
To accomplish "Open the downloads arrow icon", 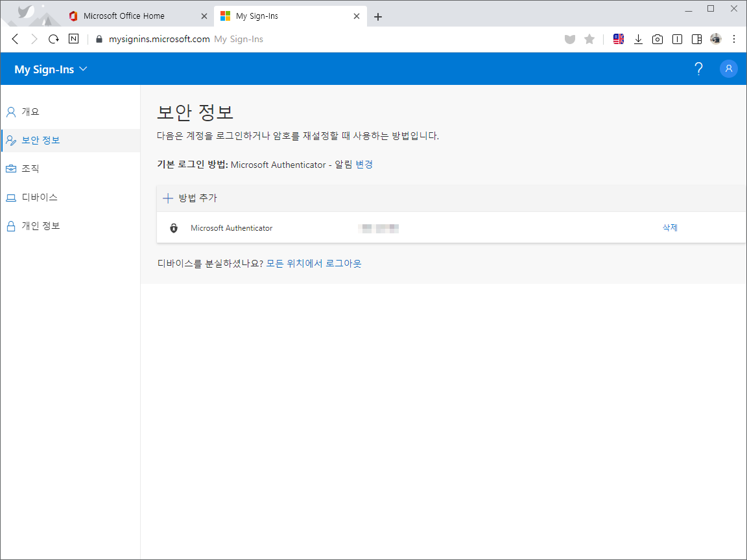I will pyautogui.click(x=638, y=39).
